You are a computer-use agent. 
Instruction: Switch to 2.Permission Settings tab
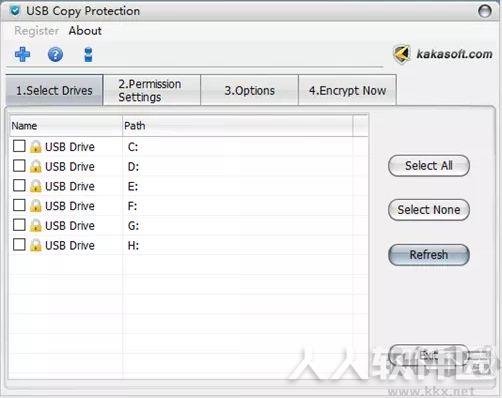[152, 90]
